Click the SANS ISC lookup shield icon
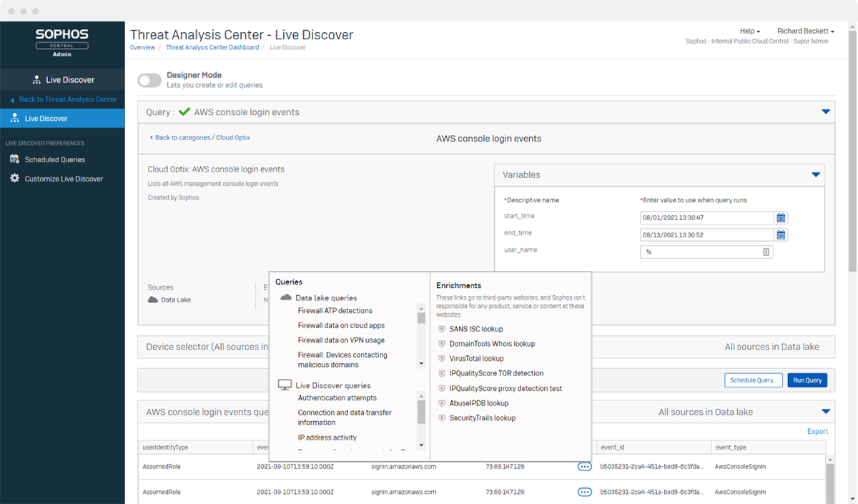This screenshot has height=504, width=858. click(x=443, y=330)
